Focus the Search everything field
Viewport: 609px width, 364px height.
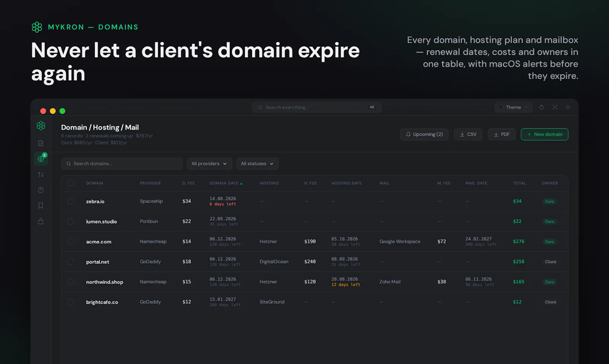317,108
